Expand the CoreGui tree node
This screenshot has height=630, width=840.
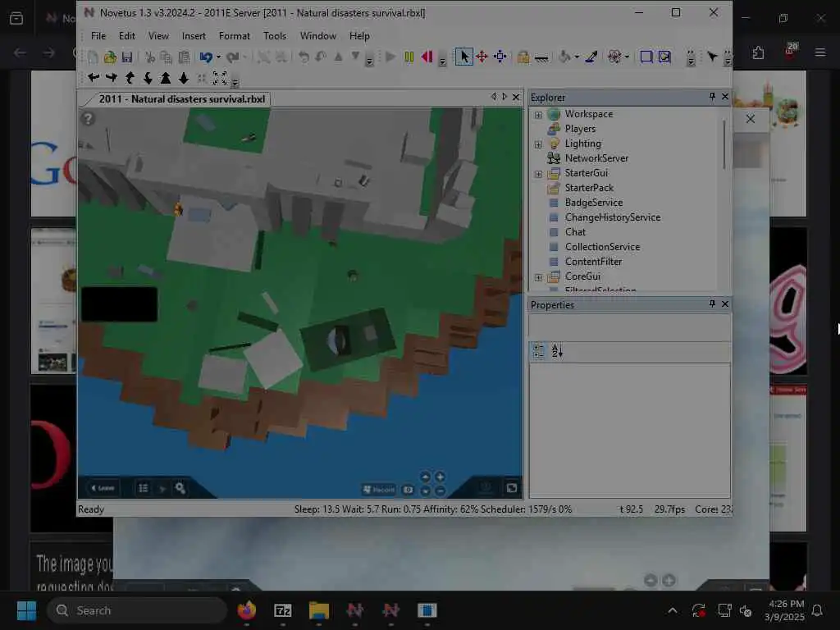click(x=538, y=277)
